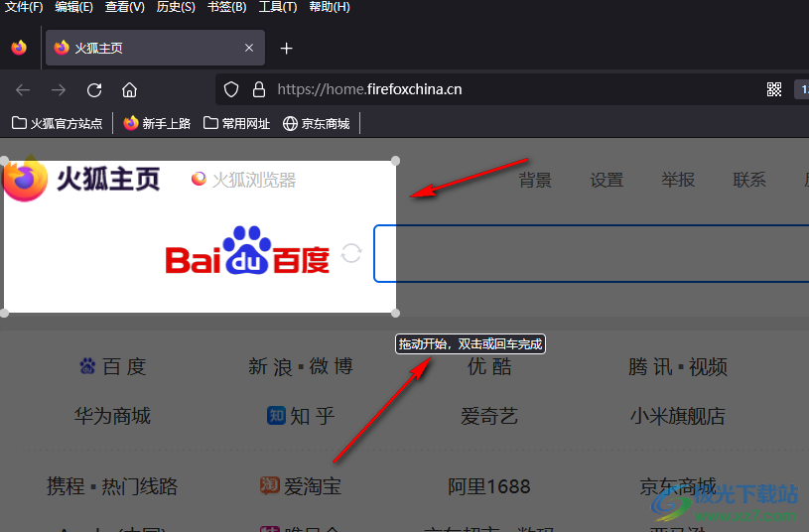Show the page QR code icon

pyautogui.click(x=774, y=89)
